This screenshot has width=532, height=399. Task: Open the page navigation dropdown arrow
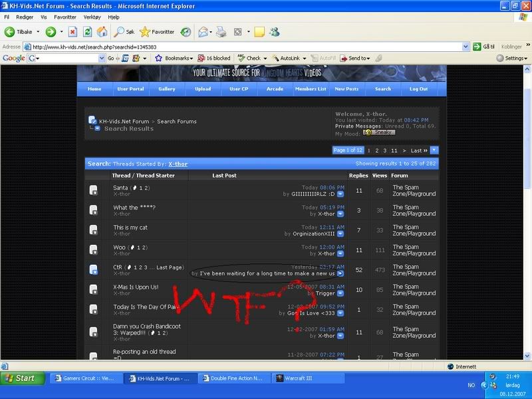[x=434, y=150]
